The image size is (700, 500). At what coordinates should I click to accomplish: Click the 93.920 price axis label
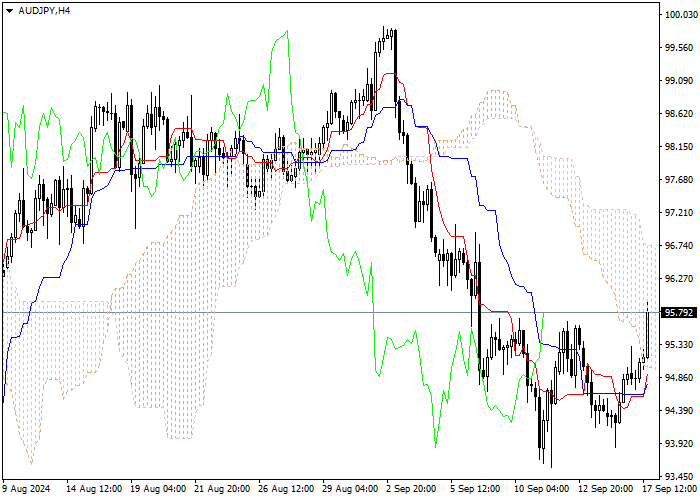681,444
